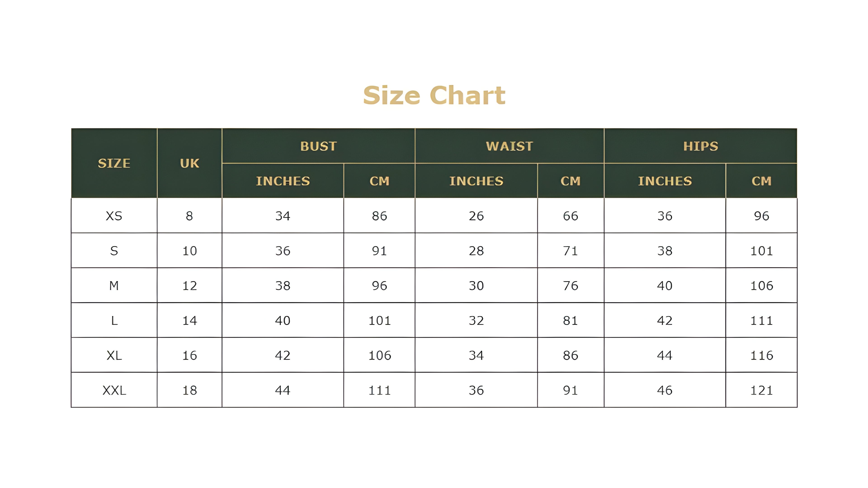
Task: Click CM subheader under WAIST
Action: click(571, 181)
